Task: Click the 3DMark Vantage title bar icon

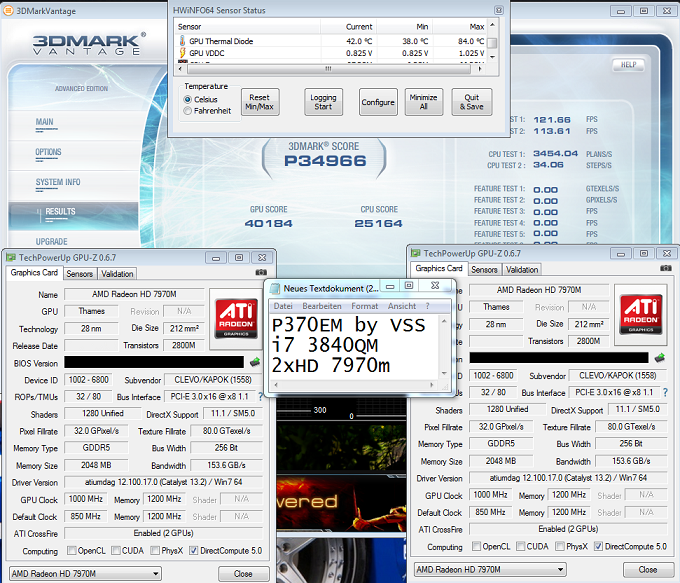Action: tap(8, 10)
